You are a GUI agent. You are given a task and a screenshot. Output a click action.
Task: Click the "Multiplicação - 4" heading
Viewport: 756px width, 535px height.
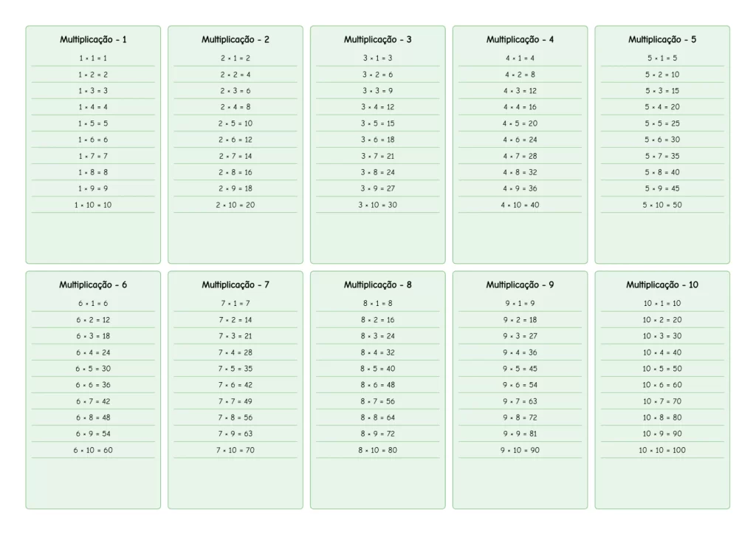point(520,40)
